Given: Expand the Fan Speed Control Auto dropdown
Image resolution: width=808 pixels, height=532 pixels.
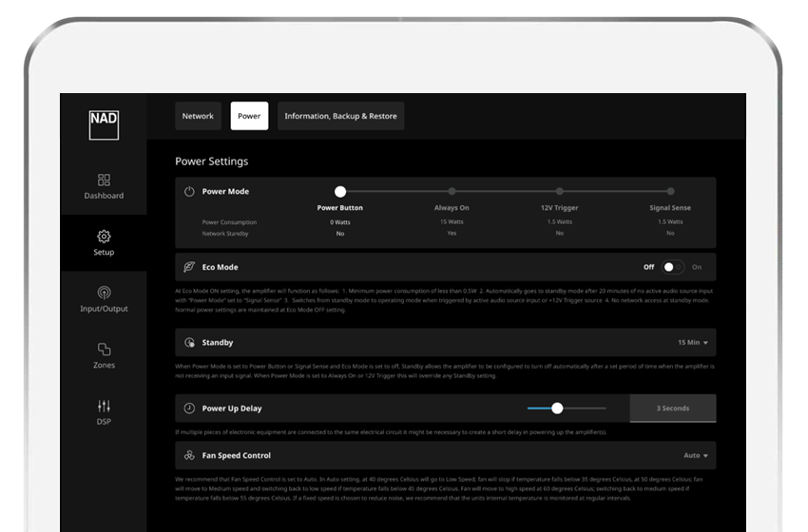Looking at the screenshot, I should 697,455.
